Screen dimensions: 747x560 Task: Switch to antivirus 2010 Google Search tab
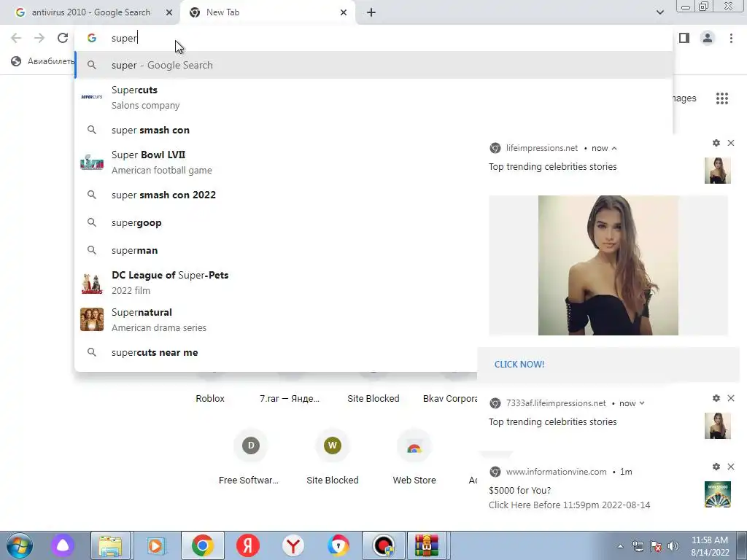click(x=90, y=12)
